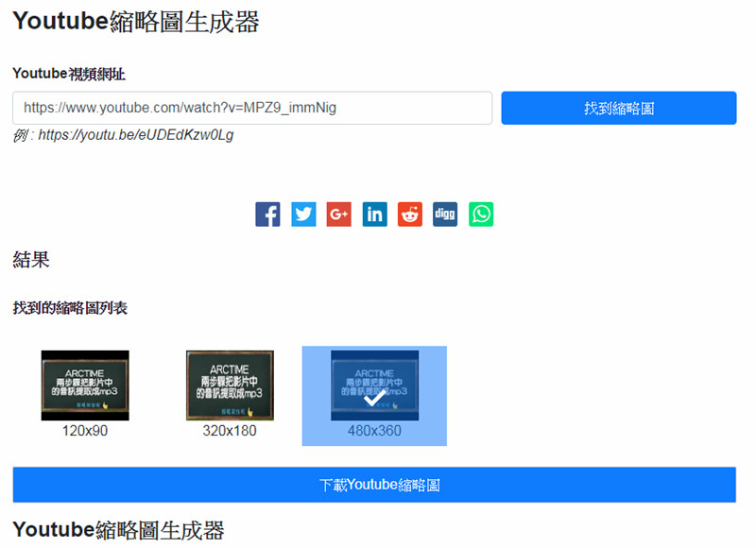Share on LinkedIn
Screen dimensions: 756x548
pos(374,214)
